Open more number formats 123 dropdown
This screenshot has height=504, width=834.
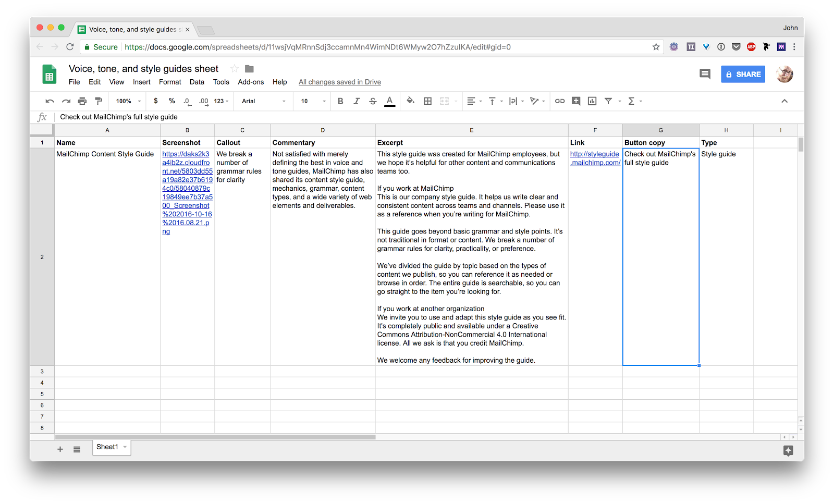pyautogui.click(x=221, y=101)
